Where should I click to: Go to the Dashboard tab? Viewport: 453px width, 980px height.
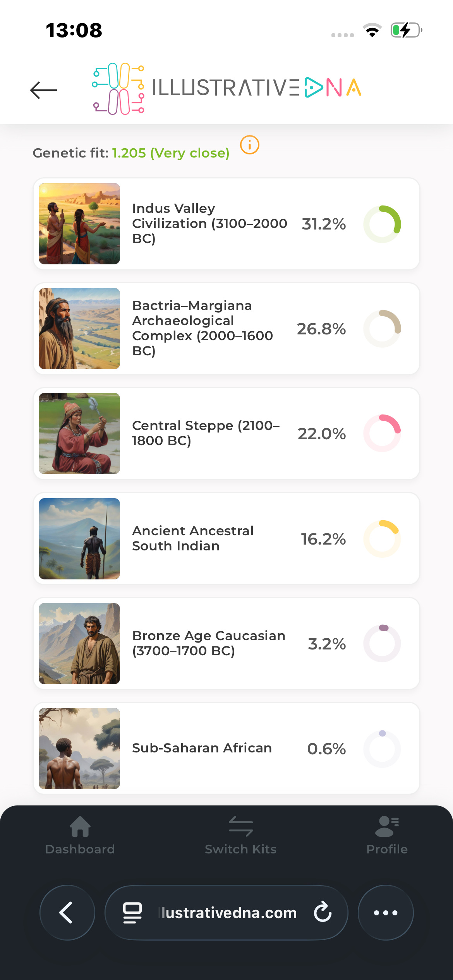80,834
